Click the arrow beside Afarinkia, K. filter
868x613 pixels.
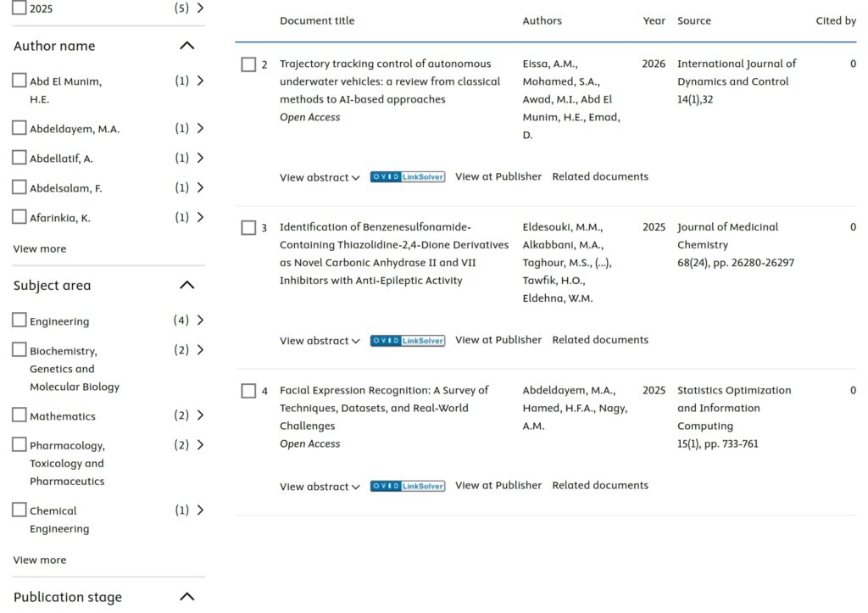pos(200,217)
